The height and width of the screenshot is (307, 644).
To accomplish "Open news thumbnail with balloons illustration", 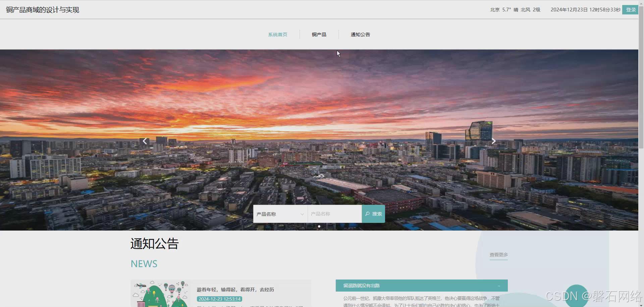I will click(x=161, y=294).
